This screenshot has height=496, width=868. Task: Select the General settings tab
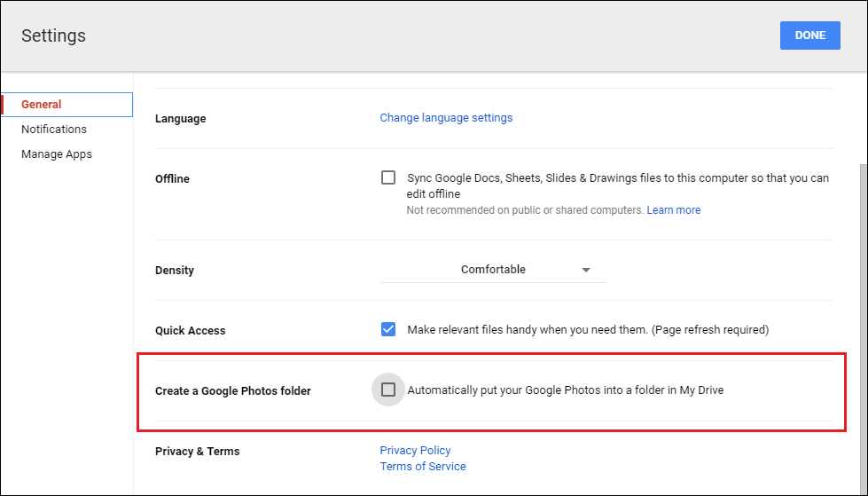click(42, 105)
